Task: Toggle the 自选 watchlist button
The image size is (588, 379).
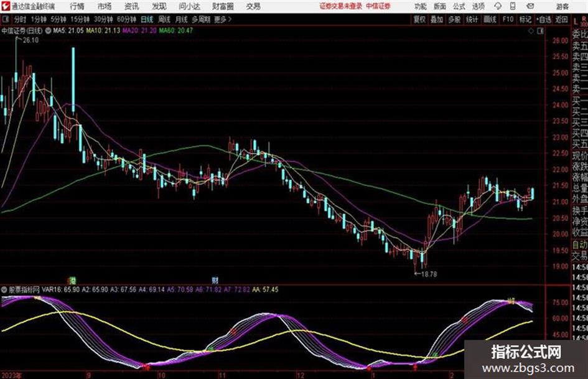Action: coord(543,19)
